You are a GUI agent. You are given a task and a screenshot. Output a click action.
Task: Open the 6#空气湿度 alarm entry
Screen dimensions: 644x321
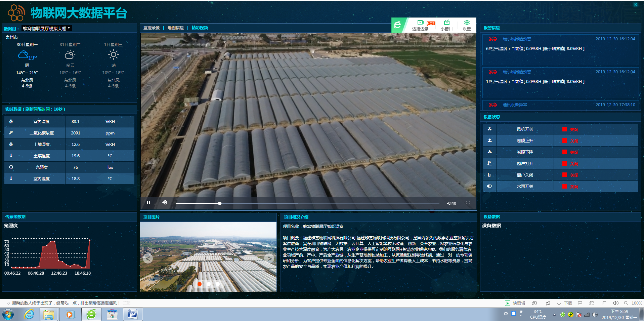[560, 50]
